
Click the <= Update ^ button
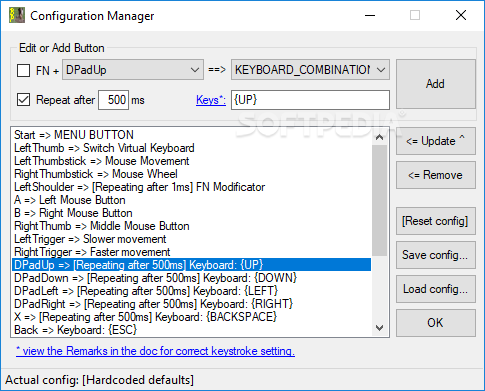point(436,141)
